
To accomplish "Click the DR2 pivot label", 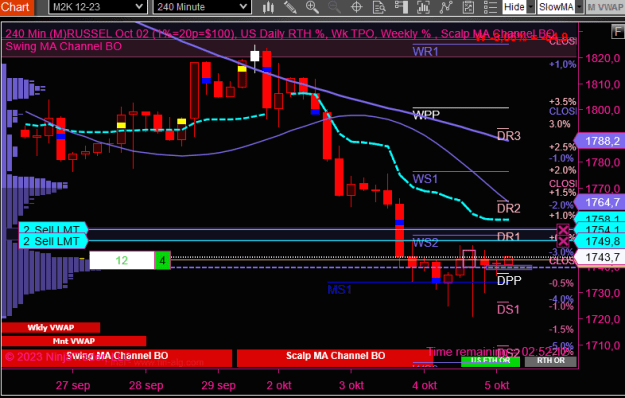I will 509,208.
